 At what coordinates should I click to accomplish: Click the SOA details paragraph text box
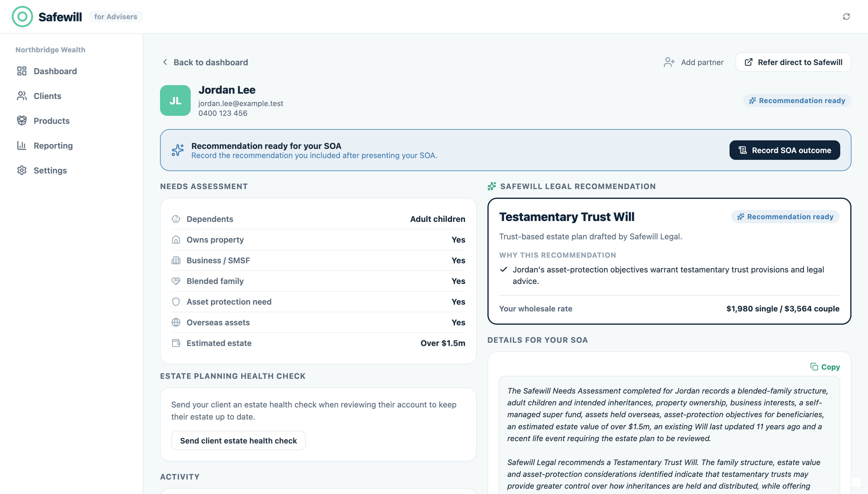point(669,435)
